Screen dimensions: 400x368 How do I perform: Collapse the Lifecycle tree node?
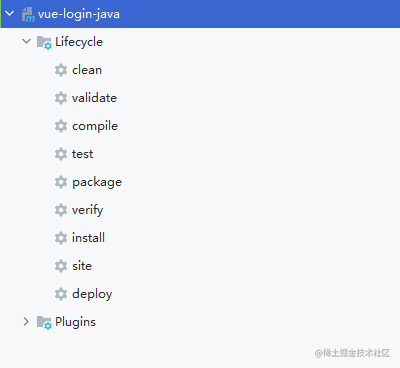[26, 42]
